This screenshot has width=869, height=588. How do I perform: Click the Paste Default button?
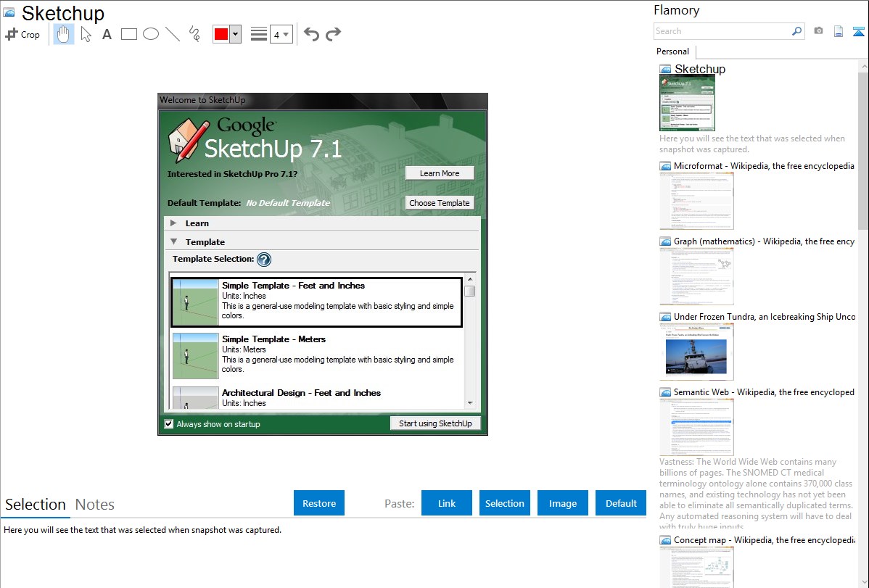(x=621, y=503)
